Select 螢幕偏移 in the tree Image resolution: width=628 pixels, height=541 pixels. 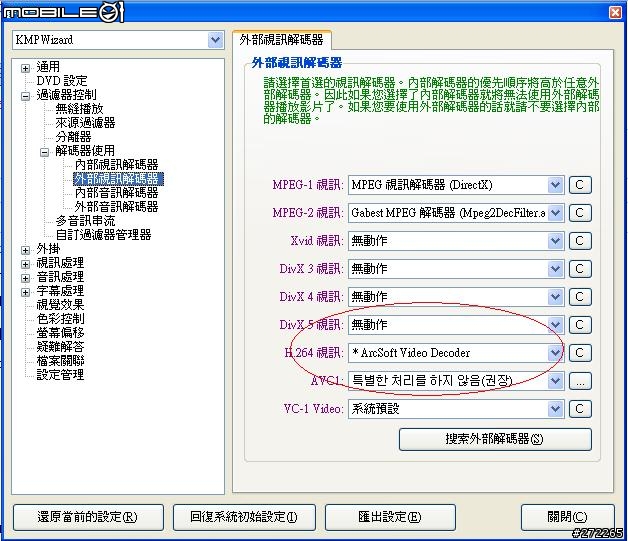tap(60, 333)
